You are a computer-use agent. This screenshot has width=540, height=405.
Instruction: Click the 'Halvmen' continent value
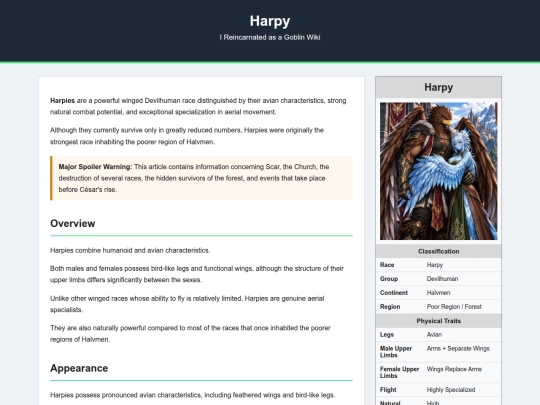tap(438, 293)
